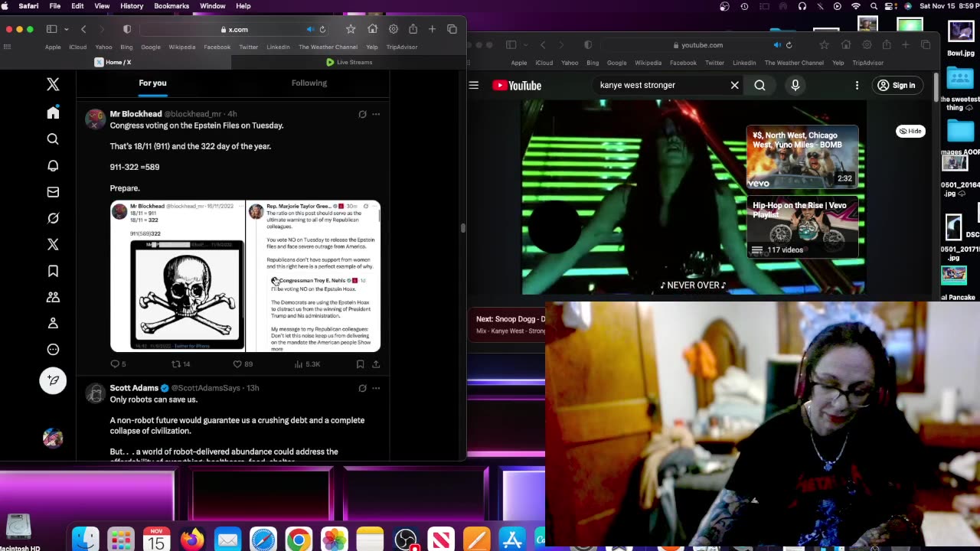Open the Wikipedia favorite in the x.com window

tap(182, 47)
